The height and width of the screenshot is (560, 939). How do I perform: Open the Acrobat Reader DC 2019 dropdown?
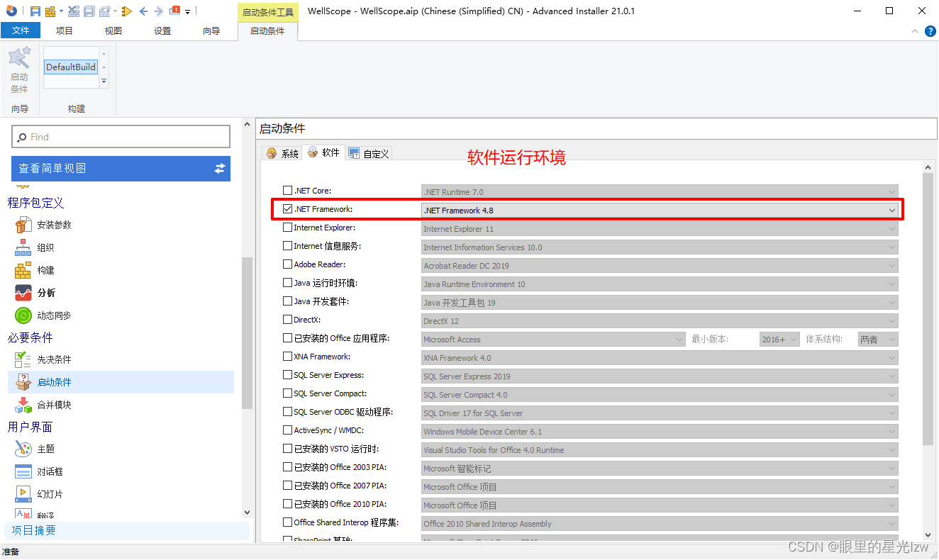click(x=660, y=265)
